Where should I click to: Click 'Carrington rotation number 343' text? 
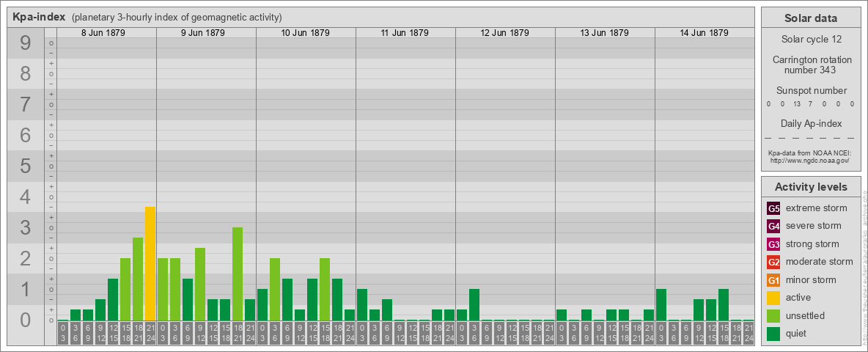coord(812,65)
